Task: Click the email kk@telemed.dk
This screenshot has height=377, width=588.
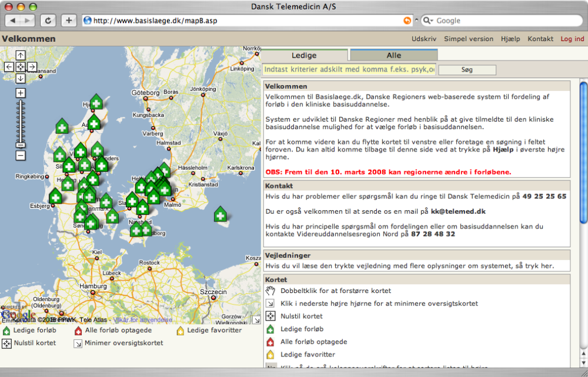Action: pyautogui.click(x=458, y=211)
